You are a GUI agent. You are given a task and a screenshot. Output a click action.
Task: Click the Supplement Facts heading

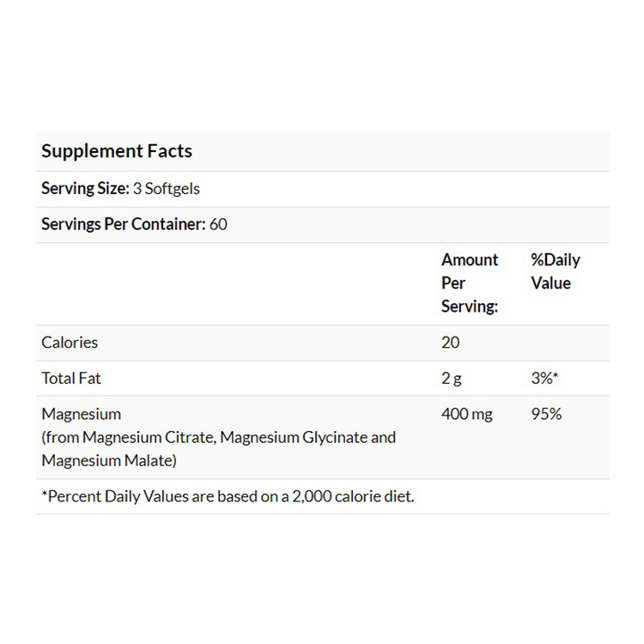coord(117,151)
